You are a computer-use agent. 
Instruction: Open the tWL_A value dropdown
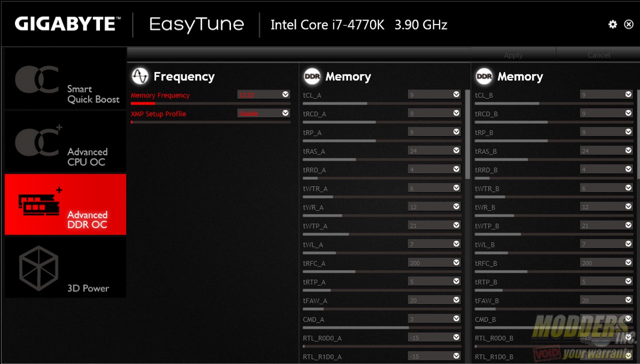(434, 244)
